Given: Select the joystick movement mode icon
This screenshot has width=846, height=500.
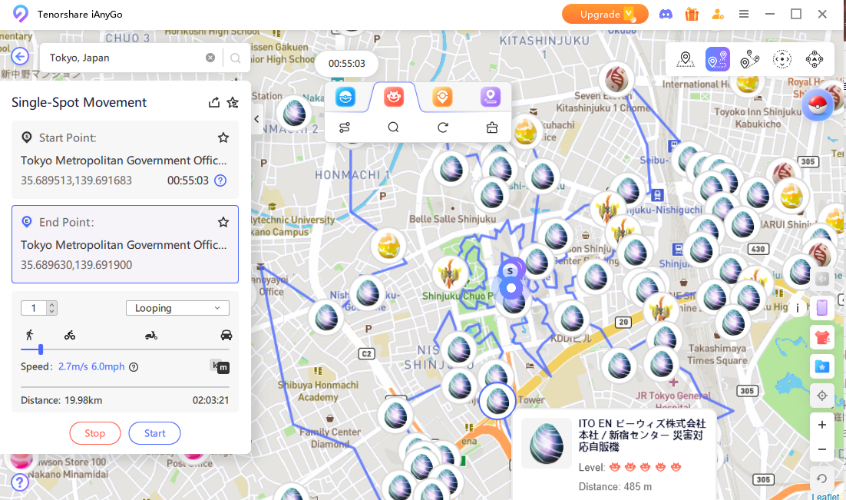Looking at the screenshot, I should (x=782, y=59).
